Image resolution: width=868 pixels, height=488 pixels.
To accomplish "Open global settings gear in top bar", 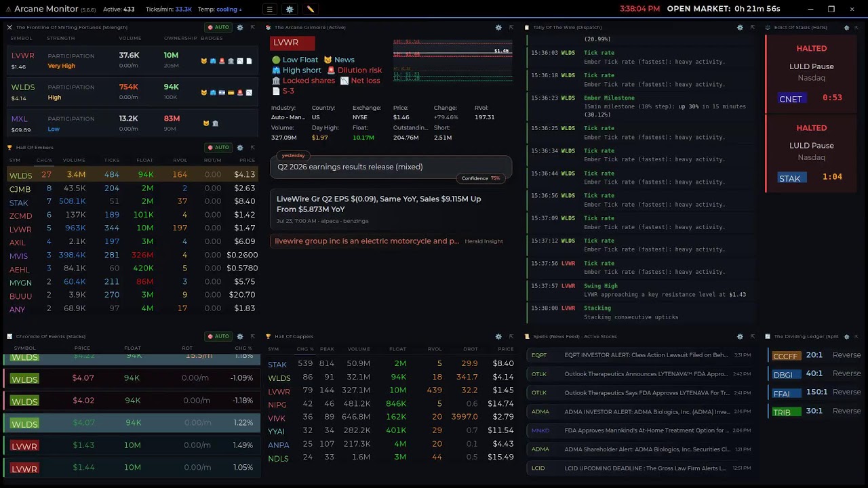I will [290, 9].
